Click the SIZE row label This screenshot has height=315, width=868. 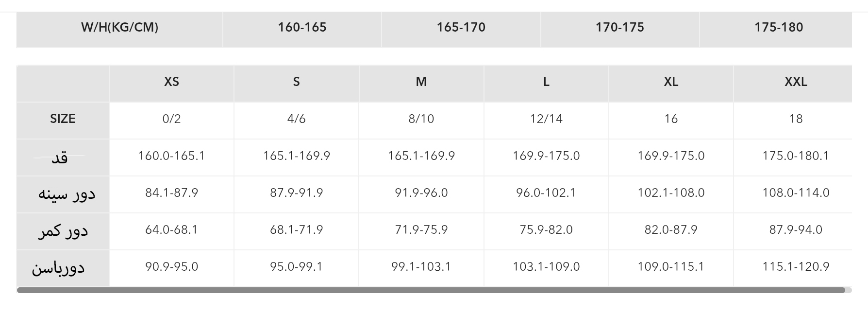63,119
